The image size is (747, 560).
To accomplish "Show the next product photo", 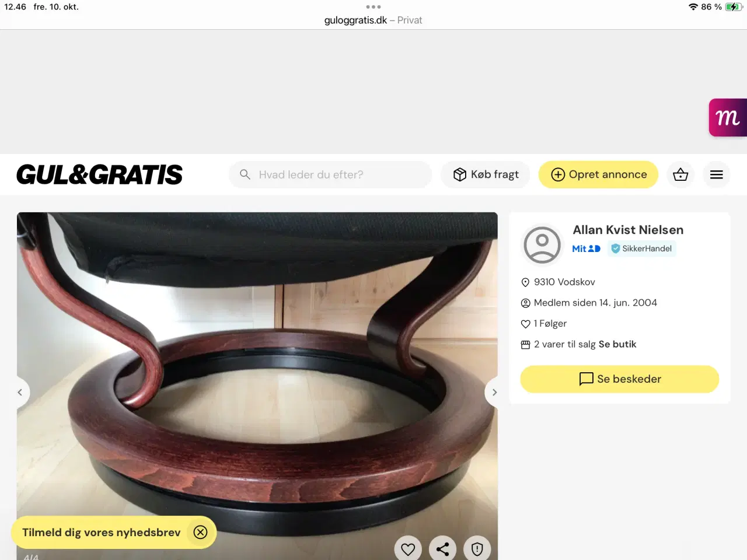I will (x=494, y=392).
